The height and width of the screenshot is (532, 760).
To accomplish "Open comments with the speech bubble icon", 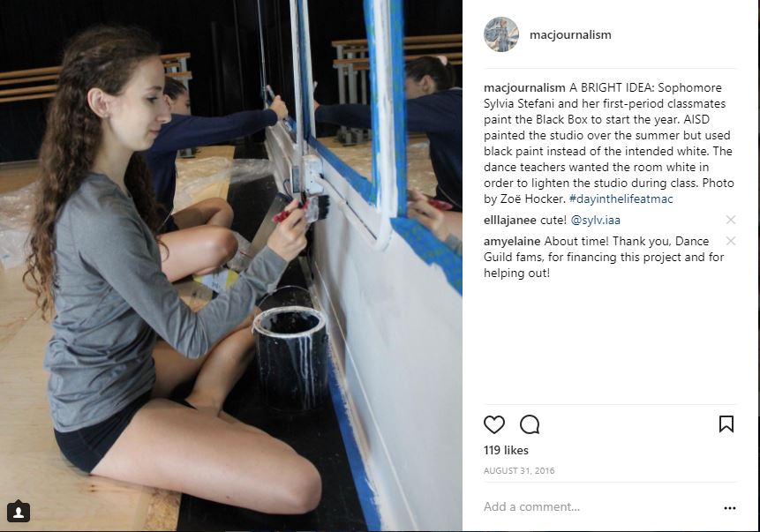I will [530, 424].
